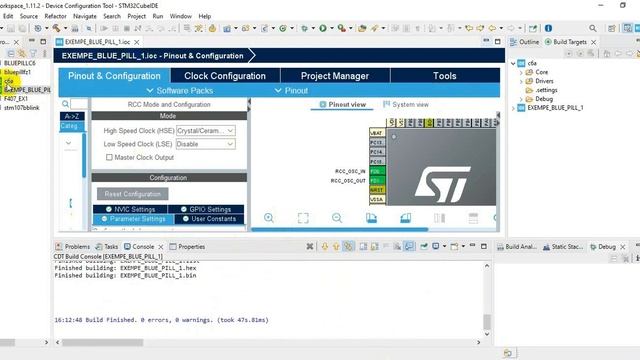
Task: Click the back navigation yellow arrow
Action: tap(492, 28)
